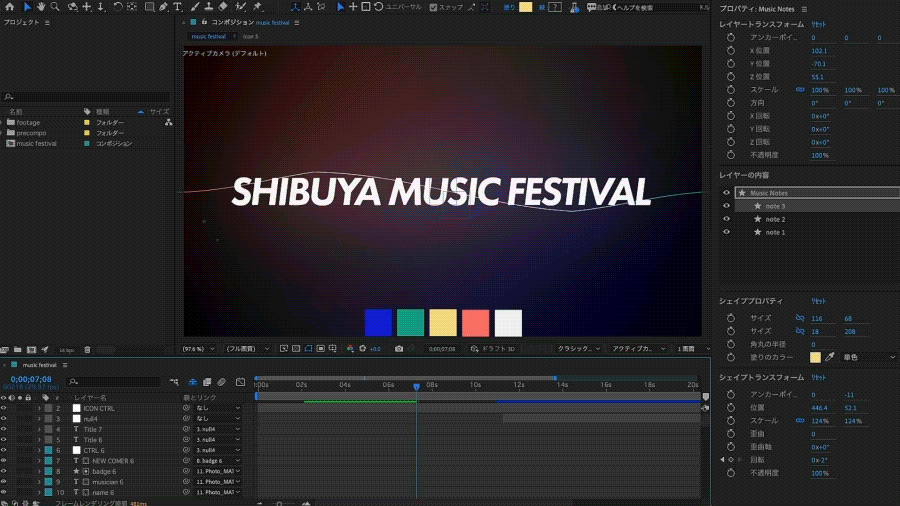Image resolution: width=900 pixels, height=506 pixels.
Task: Open the プロパティ panel menu icon
Action: [804, 9]
